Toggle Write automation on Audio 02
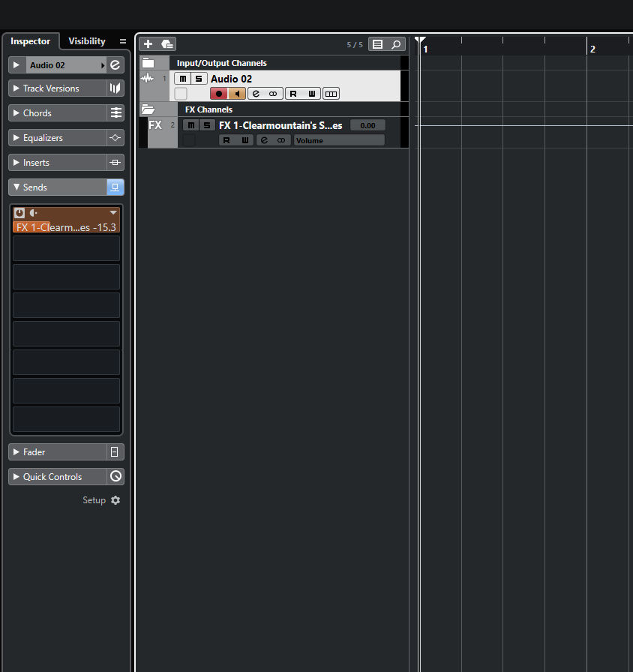The height and width of the screenshot is (672, 633). tap(311, 94)
